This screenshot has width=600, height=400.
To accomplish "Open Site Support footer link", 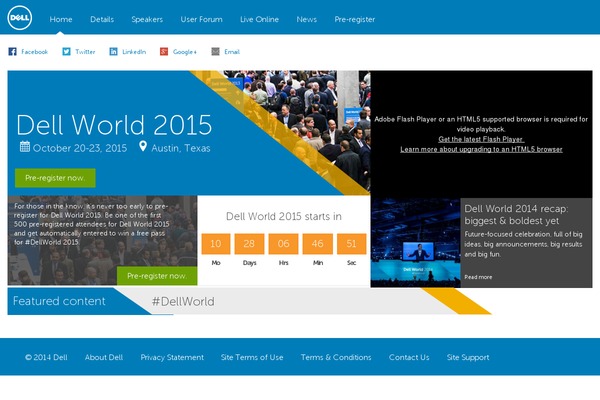I will [x=468, y=357].
